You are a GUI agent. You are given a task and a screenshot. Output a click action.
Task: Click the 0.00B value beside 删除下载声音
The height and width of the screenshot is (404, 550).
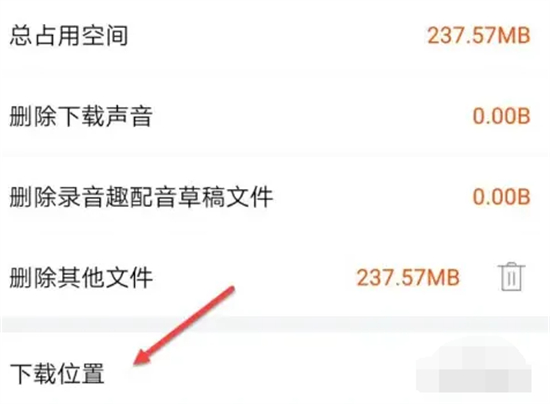(502, 116)
